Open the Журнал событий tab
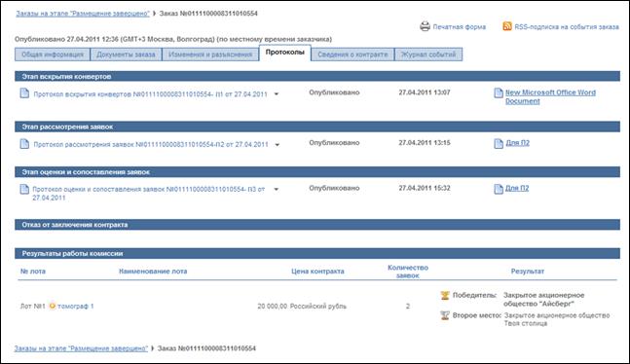This screenshot has height=364, width=630. pyautogui.click(x=428, y=55)
